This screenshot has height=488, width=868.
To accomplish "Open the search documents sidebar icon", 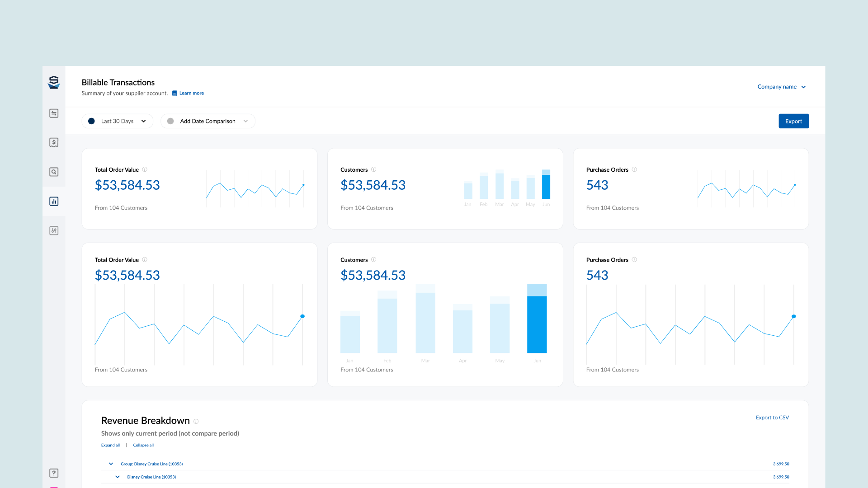I will coord(54,172).
